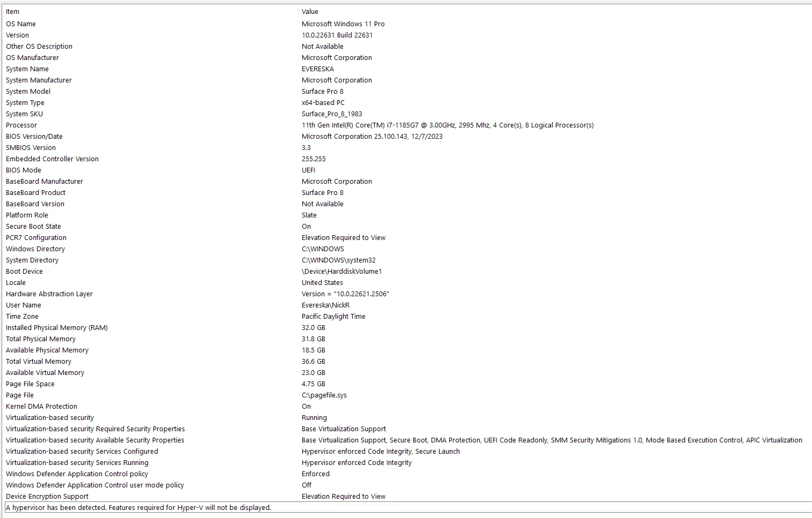Select the BIOS Version/Date row

tap(406, 136)
